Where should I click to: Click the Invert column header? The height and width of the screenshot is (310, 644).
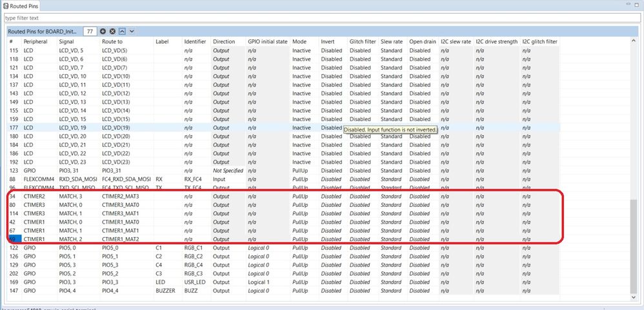pos(328,42)
